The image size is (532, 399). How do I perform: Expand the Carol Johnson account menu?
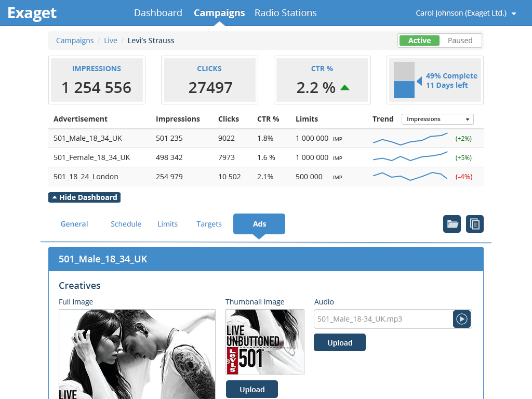[x=466, y=13]
